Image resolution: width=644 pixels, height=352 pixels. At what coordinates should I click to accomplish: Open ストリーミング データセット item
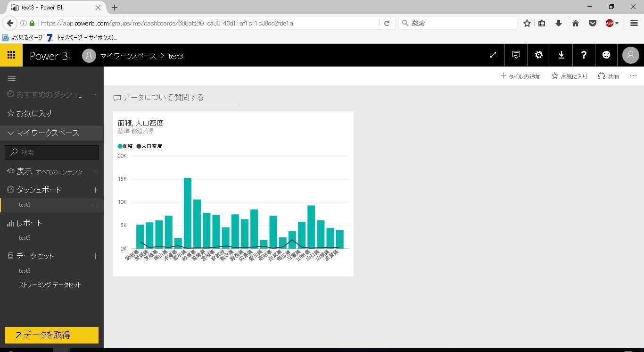(50, 285)
